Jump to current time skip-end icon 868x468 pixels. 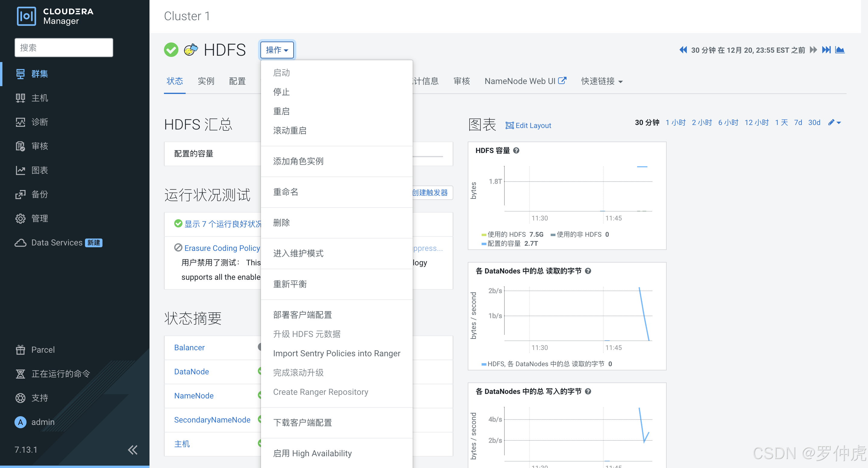(x=826, y=50)
